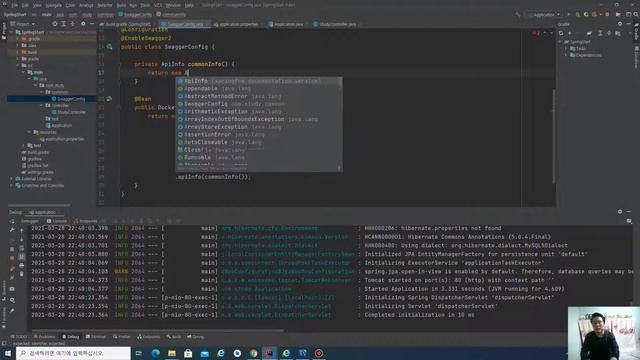Collapse the main folder arrow

[x=23, y=72]
